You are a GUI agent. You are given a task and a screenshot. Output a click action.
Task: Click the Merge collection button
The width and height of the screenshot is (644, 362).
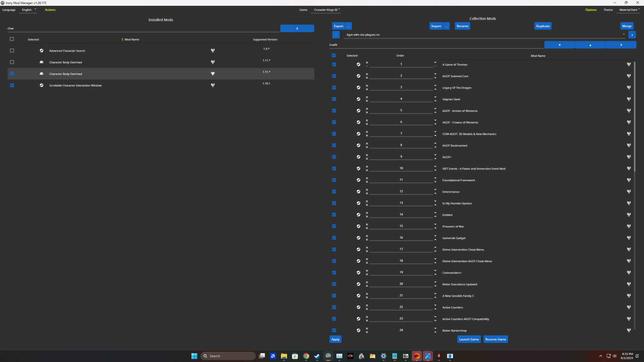click(x=627, y=26)
